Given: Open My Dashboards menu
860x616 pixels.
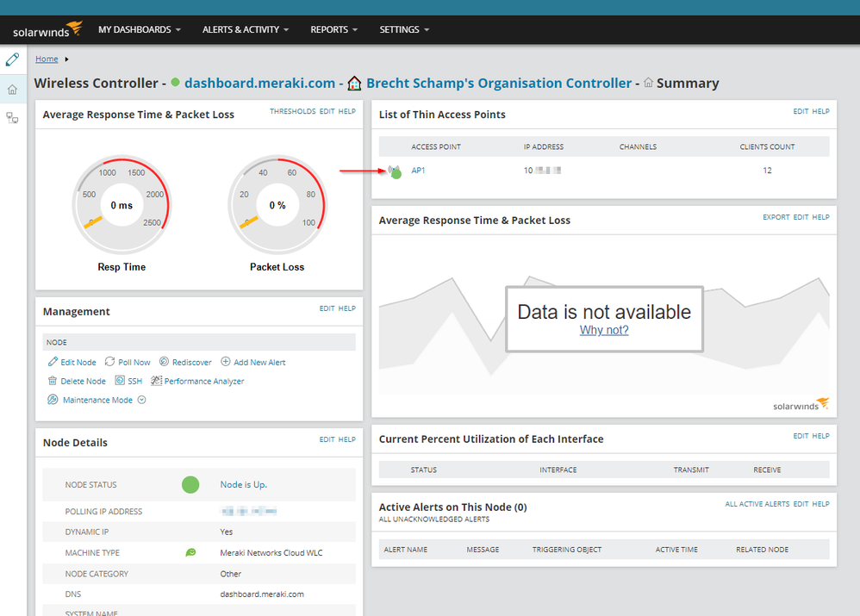Looking at the screenshot, I should (140, 29).
